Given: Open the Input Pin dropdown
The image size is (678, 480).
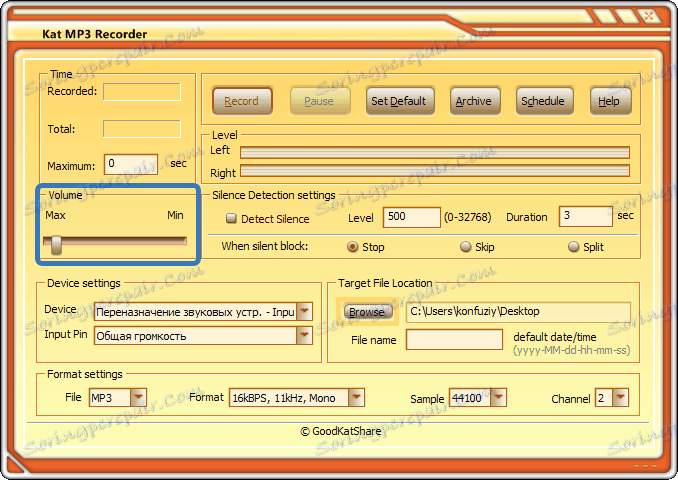Looking at the screenshot, I should coord(304,336).
